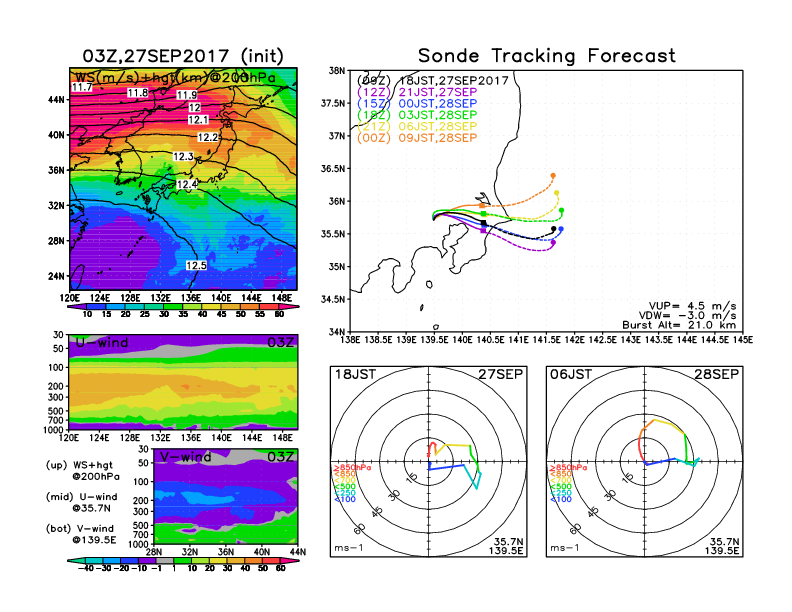Click the 'VDW= -3.0 m/s' value

point(687,316)
